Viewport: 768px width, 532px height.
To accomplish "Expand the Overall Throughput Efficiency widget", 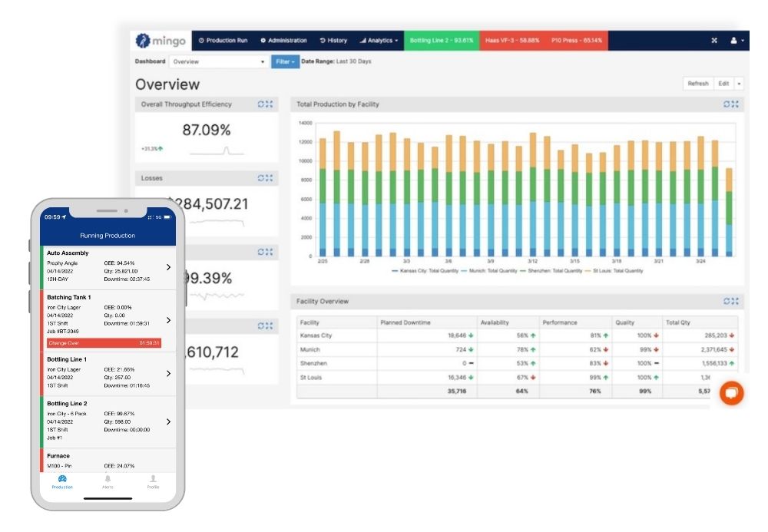I will 270,104.
